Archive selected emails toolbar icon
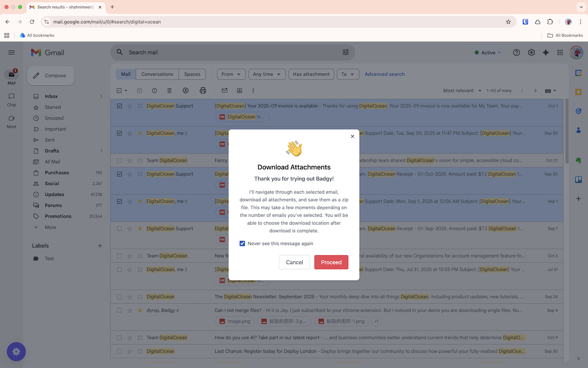 tap(140, 91)
